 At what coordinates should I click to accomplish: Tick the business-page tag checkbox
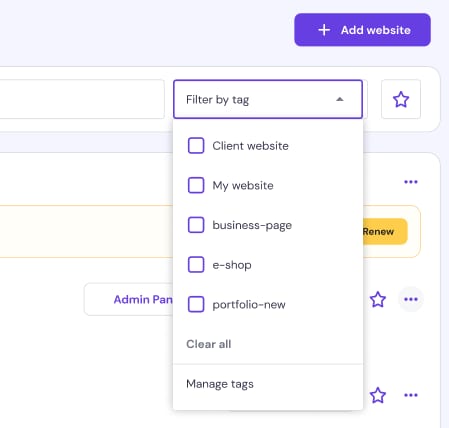click(x=196, y=225)
